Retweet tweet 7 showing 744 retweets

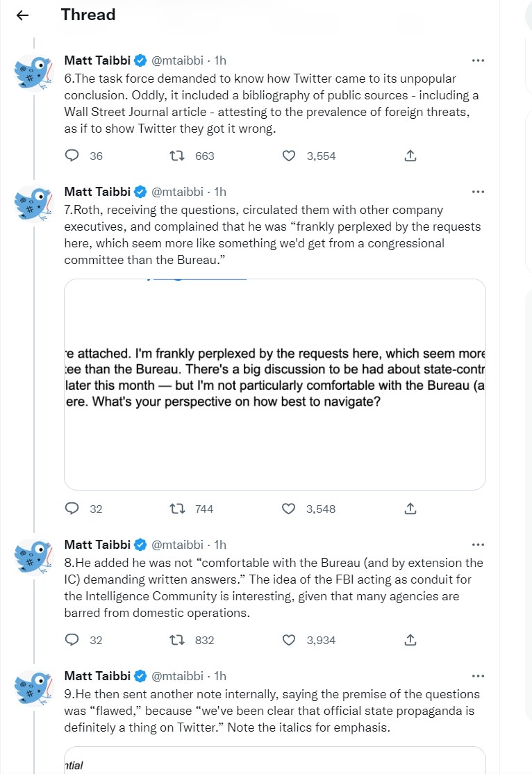(x=176, y=509)
